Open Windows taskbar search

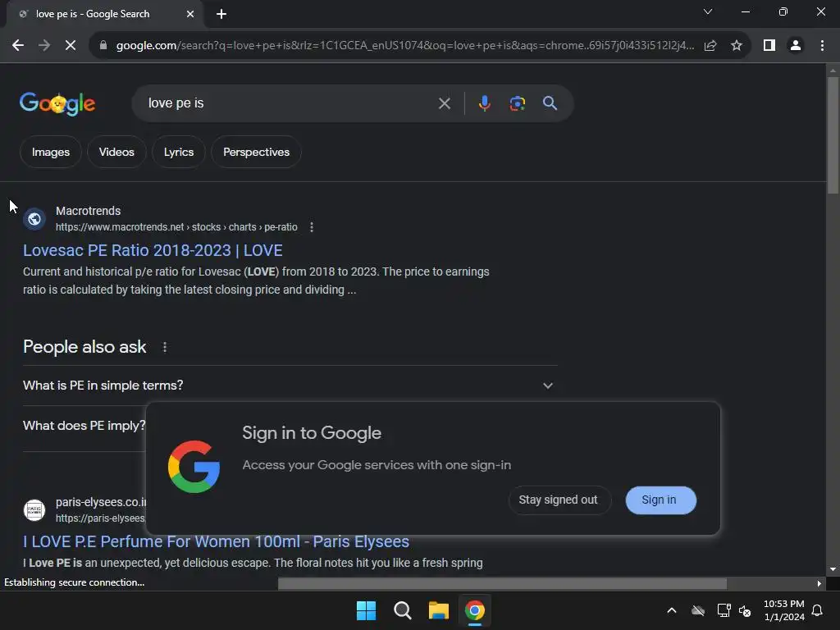coord(402,610)
